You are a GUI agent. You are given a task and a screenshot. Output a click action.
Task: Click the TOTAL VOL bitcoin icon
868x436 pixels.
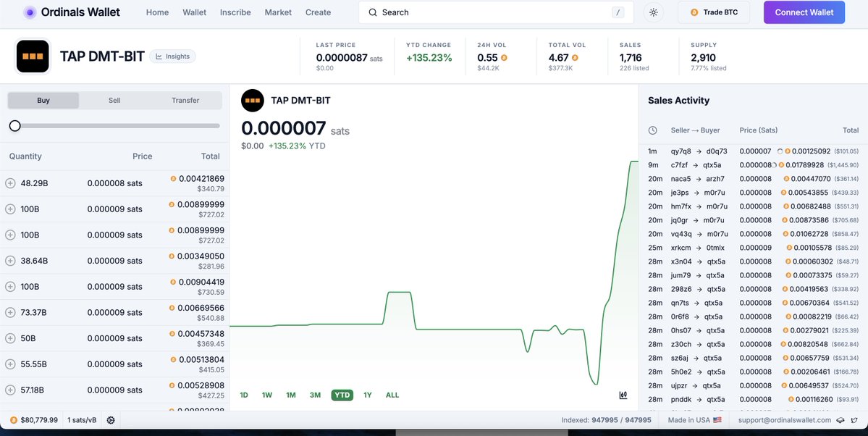575,58
